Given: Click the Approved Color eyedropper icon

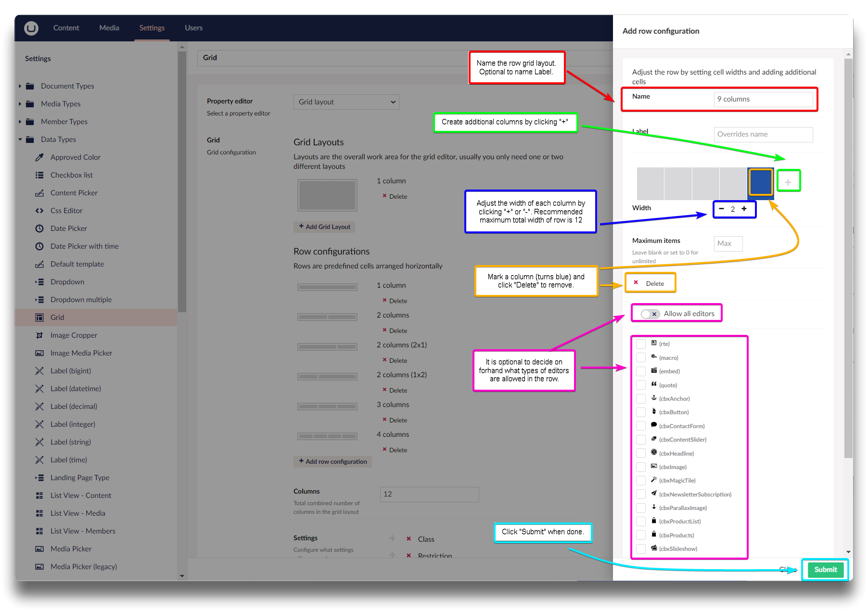Looking at the screenshot, I should click(39, 157).
